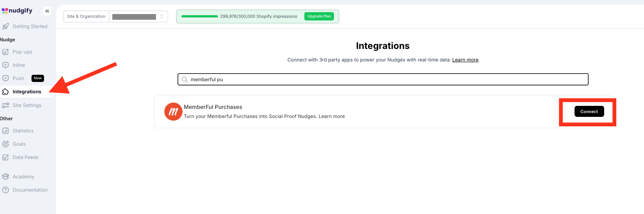Click Learn more in MemberFul description
Viewport: 644px width, 214px height.
click(332, 116)
